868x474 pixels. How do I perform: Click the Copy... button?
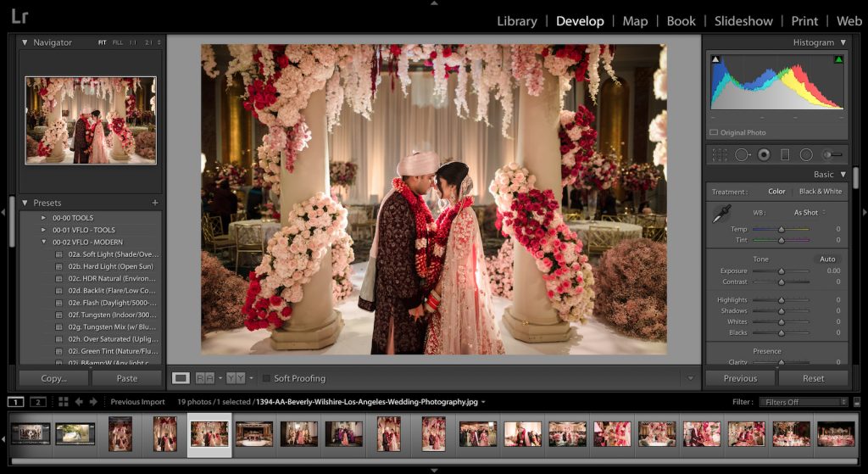pyautogui.click(x=53, y=378)
